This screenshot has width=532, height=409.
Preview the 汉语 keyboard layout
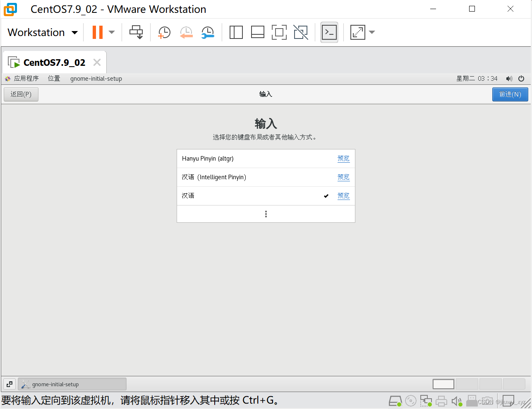tap(343, 196)
